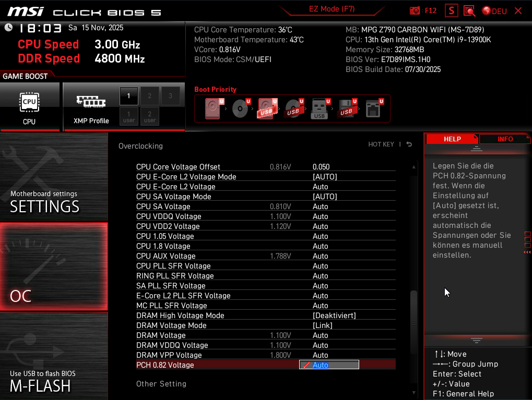Image resolution: width=532 pixels, height=400 pixels.
Task: Open the OC overclocking section
Action: 54,266
